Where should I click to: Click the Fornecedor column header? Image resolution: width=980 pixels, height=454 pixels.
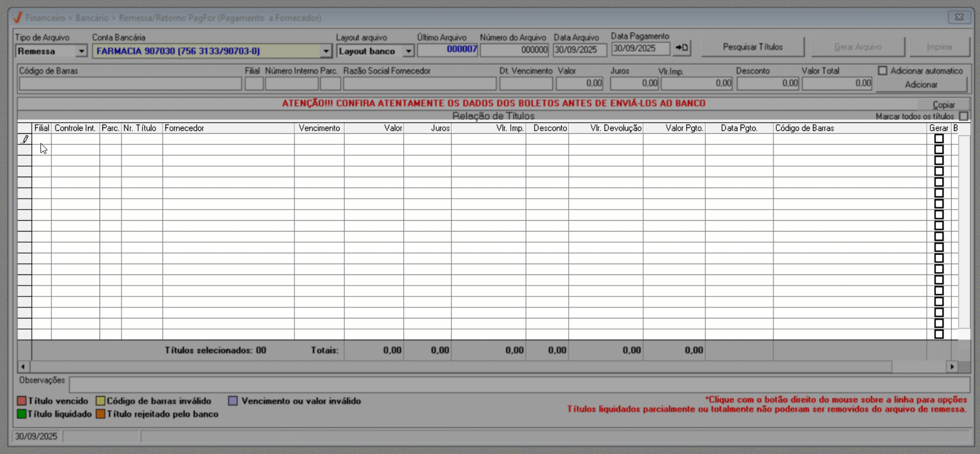click(x=228, y=128)
